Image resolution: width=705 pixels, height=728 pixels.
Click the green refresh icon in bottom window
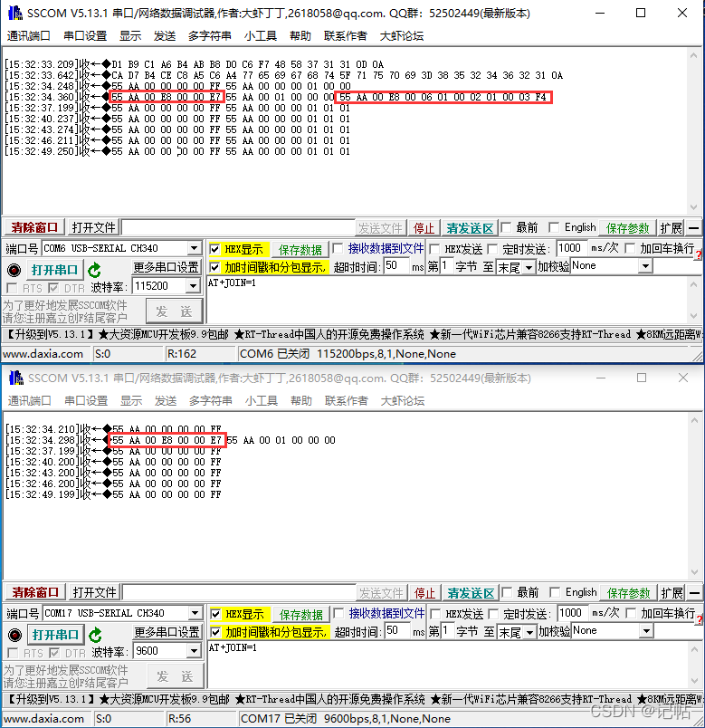click(96, 635)
